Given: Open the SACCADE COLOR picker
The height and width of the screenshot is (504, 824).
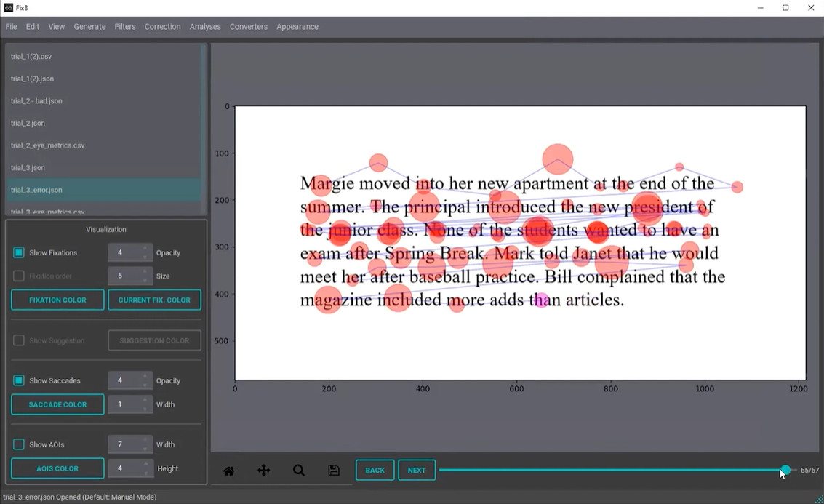Looking at the screenshot, I should (57, 404).
